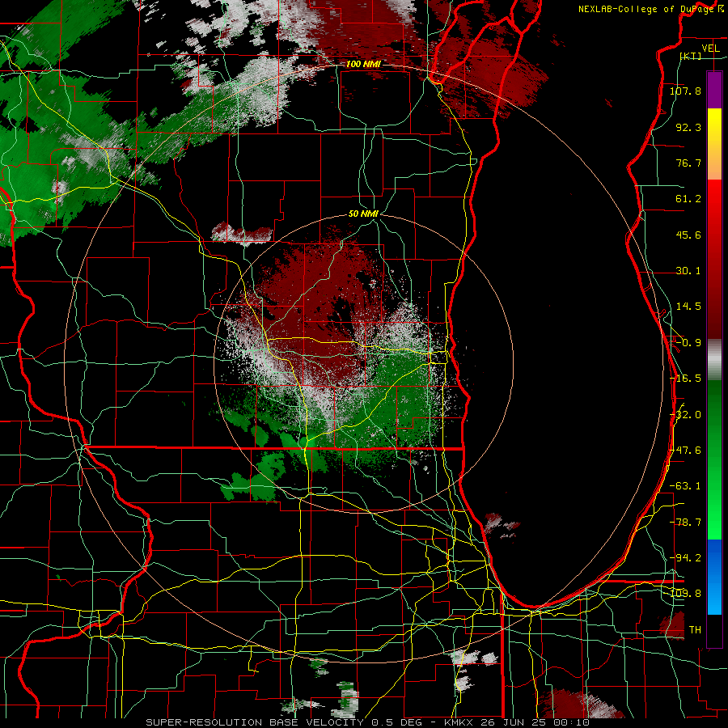Click the 100 NMI range ring label
Screen dimensions: 728x728
tap(363, 64)
